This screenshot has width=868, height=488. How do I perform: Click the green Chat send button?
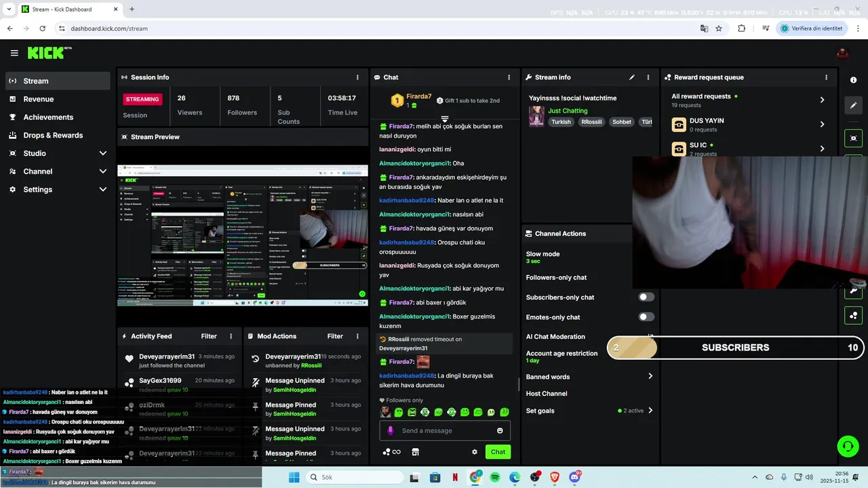click(x=498, y=452)
